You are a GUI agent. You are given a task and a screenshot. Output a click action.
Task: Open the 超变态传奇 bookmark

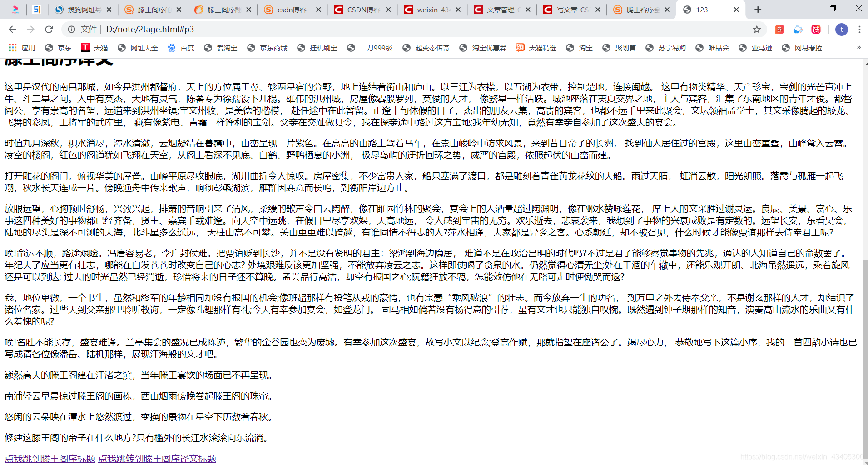426,48
